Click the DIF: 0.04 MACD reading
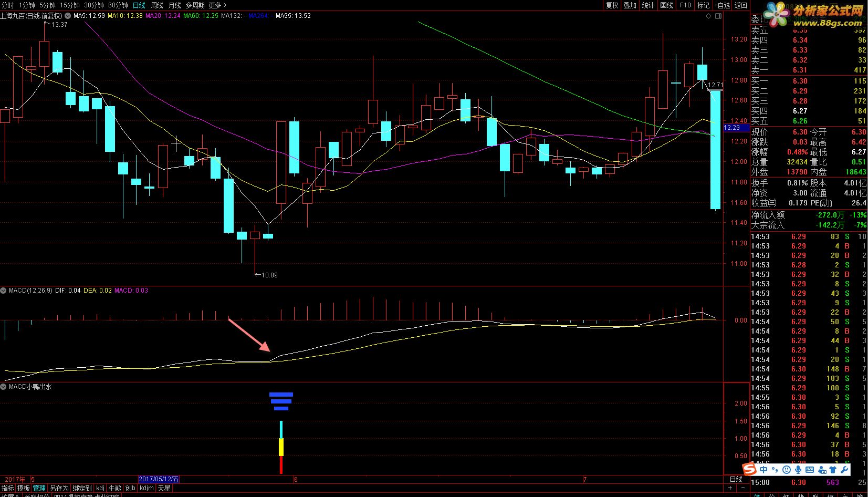The height and width of the screenshot is (497, 868). (68, 290)
